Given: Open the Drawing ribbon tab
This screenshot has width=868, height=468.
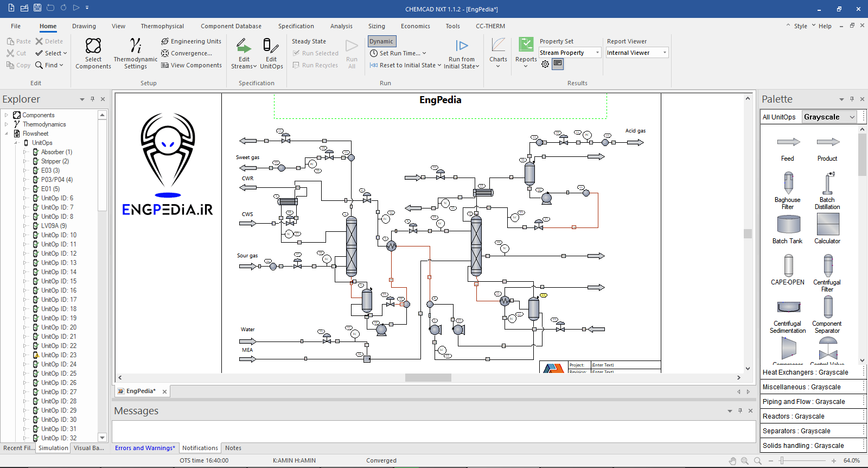Looking at the screenshot, I should (x=84, y=26).
